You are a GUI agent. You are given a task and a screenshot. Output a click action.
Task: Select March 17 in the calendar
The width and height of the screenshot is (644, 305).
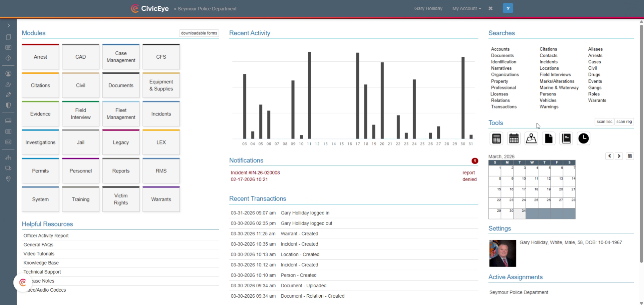point(520,192)
